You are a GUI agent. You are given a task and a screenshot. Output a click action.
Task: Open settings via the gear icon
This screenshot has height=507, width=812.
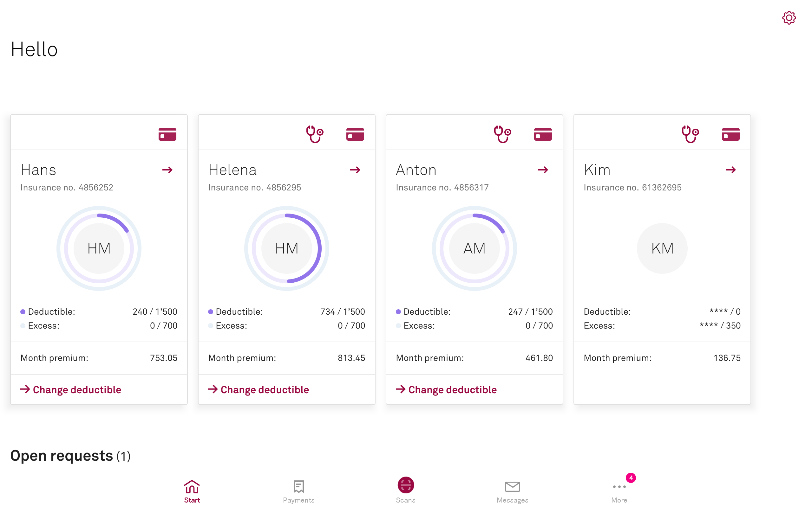tap(789, 18)
